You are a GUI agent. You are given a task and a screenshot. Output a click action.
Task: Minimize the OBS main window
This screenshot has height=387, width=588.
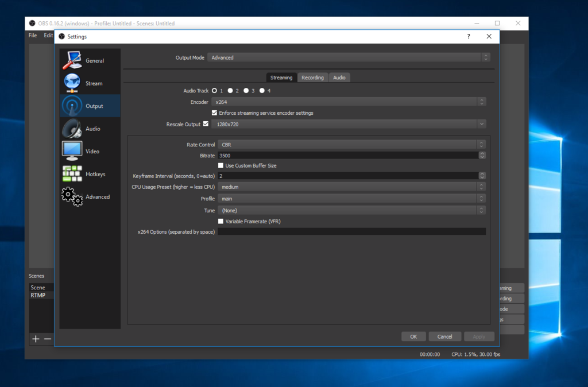(477, 23)
